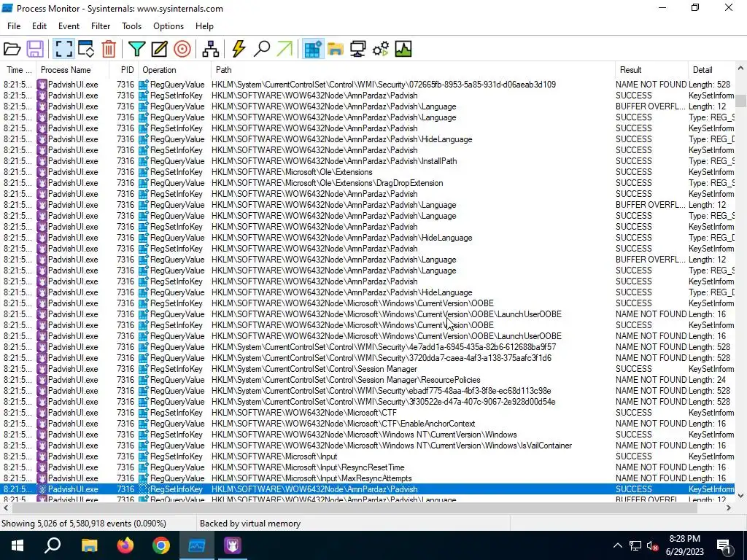
Task: Select row with GUID 3f30522e-d47a path
Action: coord(367,402)
